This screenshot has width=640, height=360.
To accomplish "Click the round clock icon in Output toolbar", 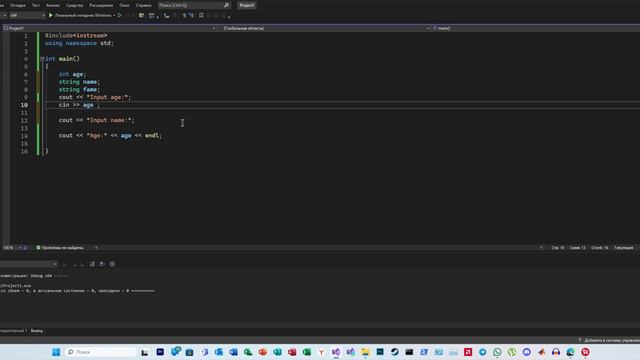I will point(112,264).
